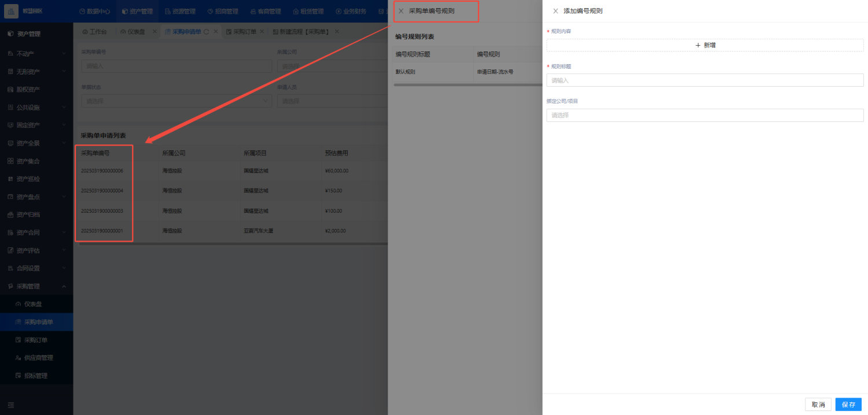The image size is (868, 415).
Task: Click the 保存 button
Action: [848, 405]
